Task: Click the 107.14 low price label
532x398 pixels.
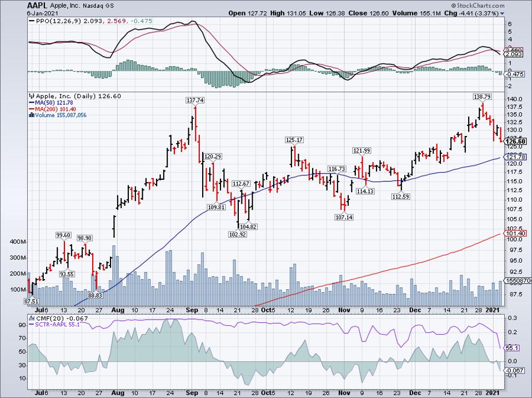Action: click(x=344, y=217)
